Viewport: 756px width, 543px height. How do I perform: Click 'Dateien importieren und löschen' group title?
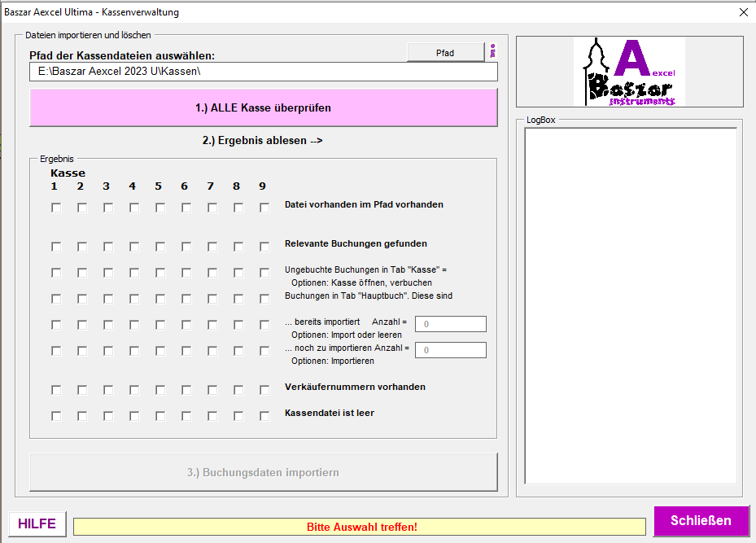88,35
